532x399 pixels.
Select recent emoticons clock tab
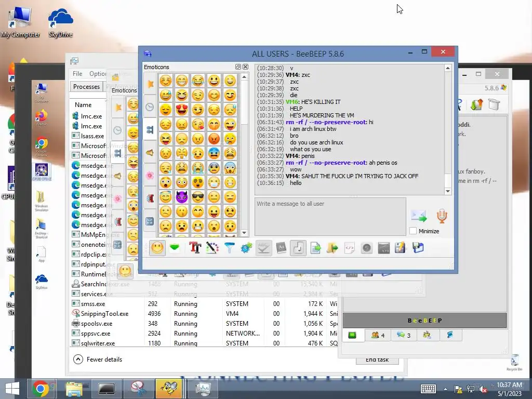coord(150,107)
